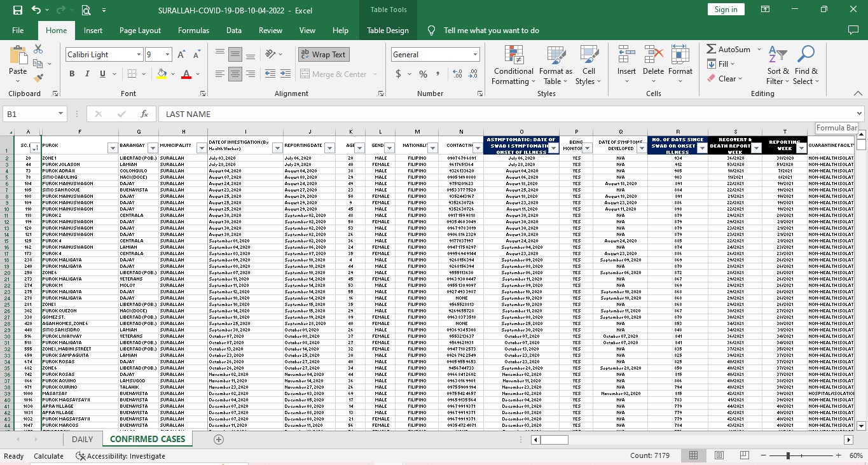Click the Insert Function fx icon
The height and width of the screenshot is (465, 868).
pos(144,114)
